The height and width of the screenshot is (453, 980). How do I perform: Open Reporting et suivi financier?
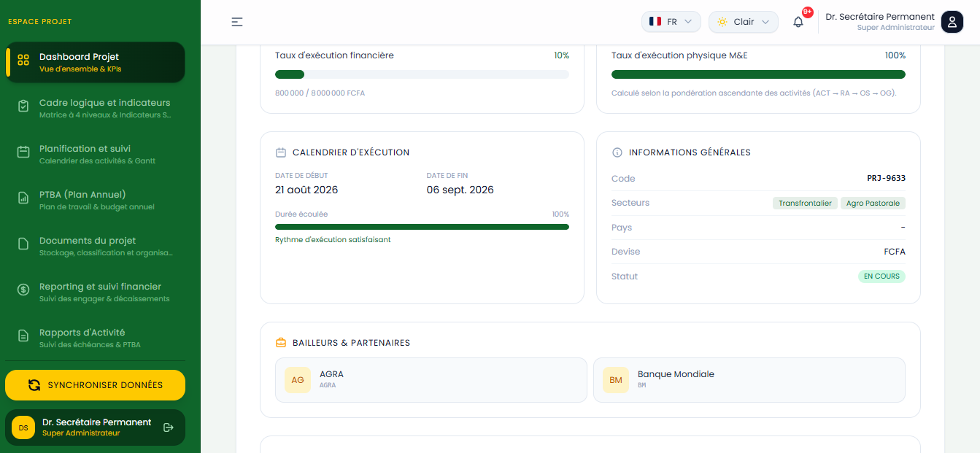95,292
